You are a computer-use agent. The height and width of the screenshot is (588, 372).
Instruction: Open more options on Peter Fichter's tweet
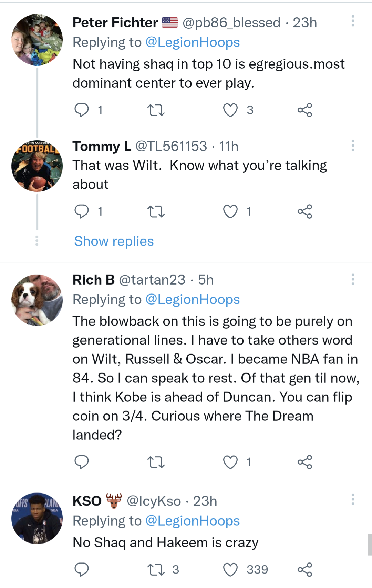point(353,21)
